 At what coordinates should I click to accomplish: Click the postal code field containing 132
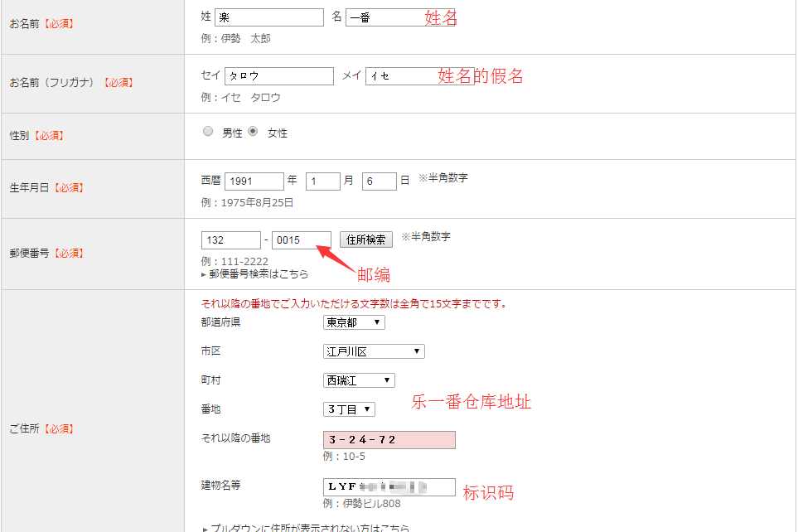coord(230,239)
